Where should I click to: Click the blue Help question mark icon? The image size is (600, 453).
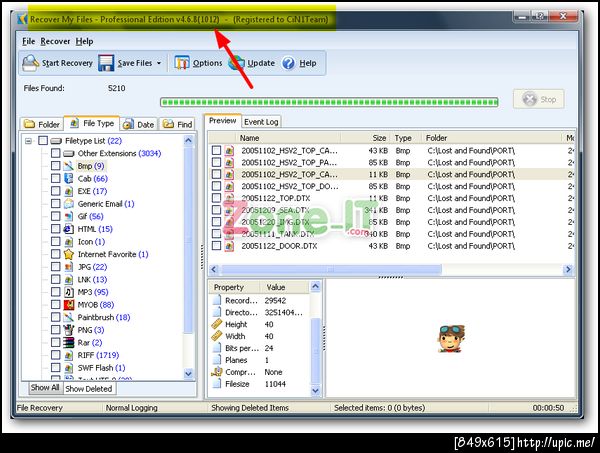pyautogui.click(x=289, y=63)
